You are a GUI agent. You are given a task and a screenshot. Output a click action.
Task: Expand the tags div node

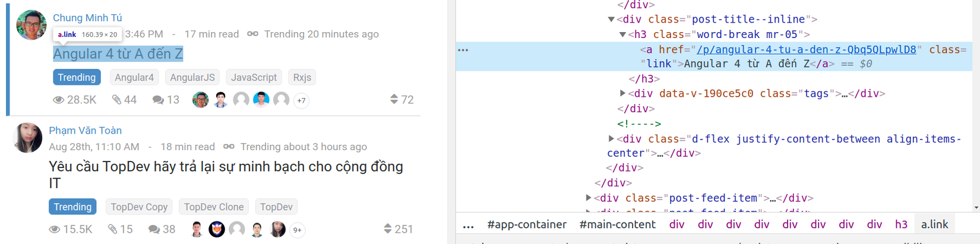pyautogui.click(x=622, y=93)
